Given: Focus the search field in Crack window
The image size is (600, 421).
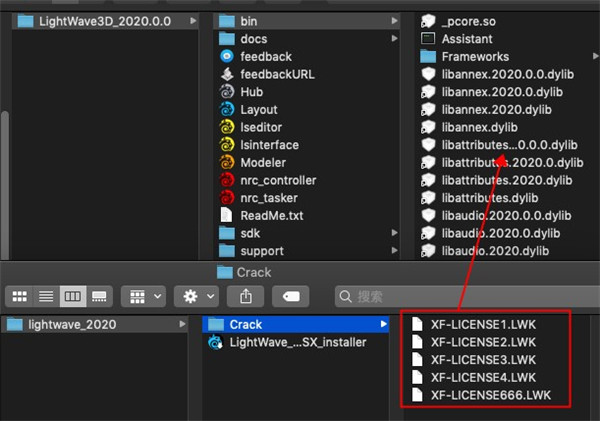Looking at the screenshot, I should click(467, 296).
